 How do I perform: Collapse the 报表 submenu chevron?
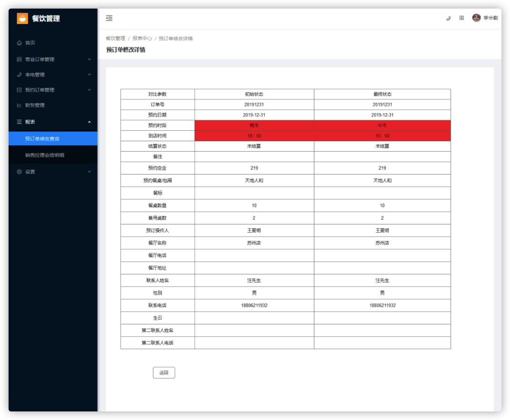90,122
